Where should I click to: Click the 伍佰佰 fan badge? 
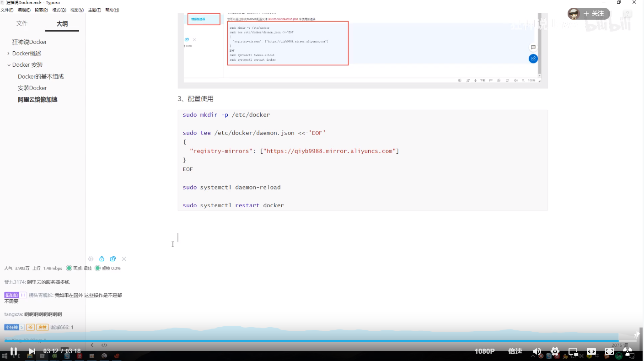(x=15, y=295)
